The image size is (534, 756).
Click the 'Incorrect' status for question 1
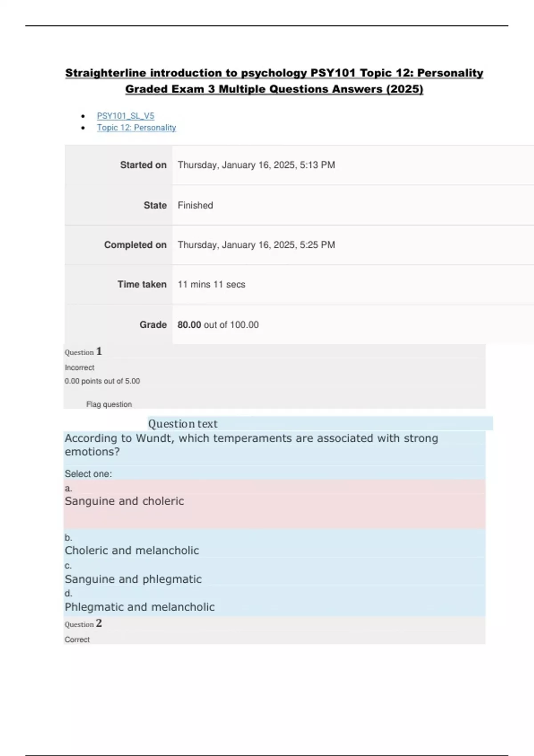(x=80, y=368)
